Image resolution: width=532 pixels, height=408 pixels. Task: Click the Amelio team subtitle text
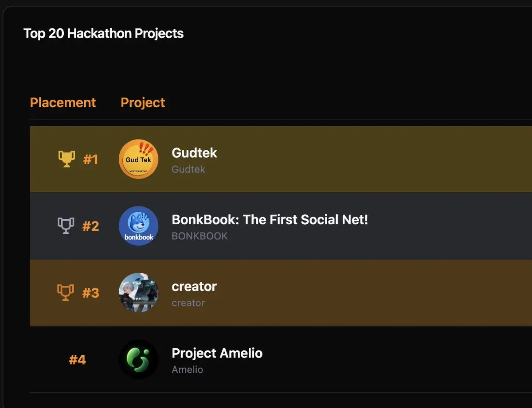[188, 369]
